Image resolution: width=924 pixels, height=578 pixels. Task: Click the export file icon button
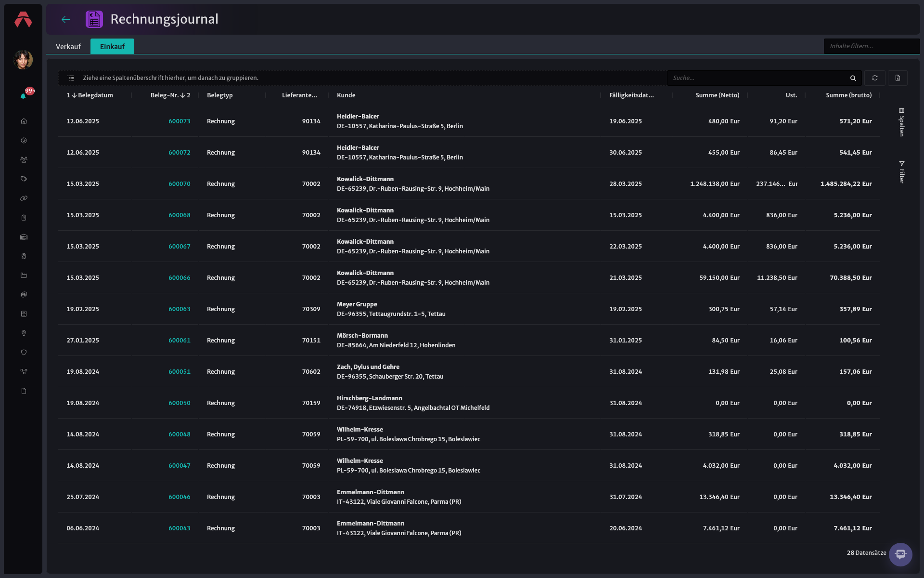pyautogui.click(x=898, y=78)
